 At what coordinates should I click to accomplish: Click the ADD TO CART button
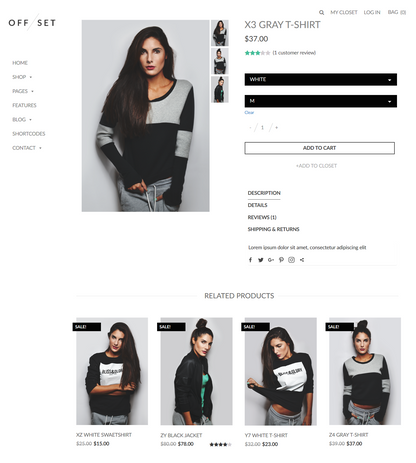[x=319, y=148]
